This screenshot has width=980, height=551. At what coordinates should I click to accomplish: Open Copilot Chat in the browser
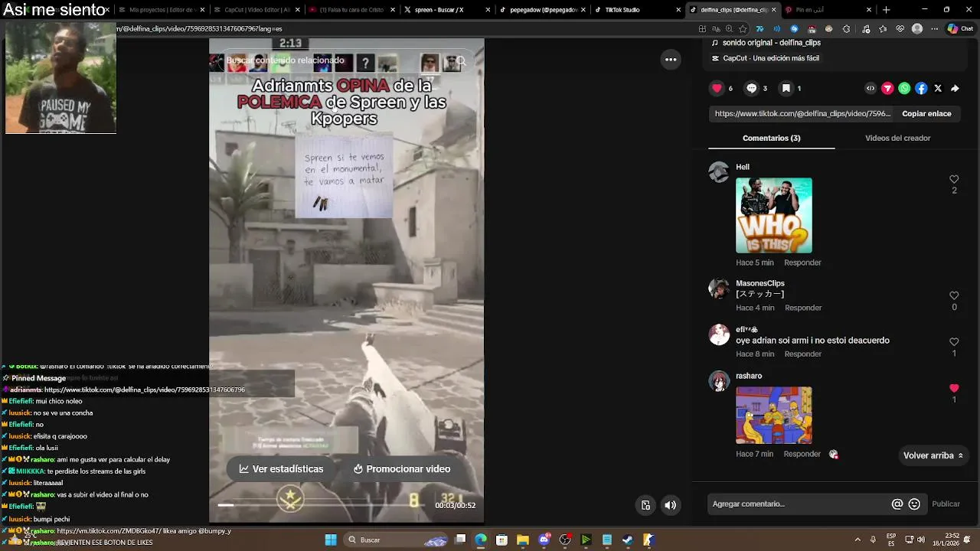[961, 28]
